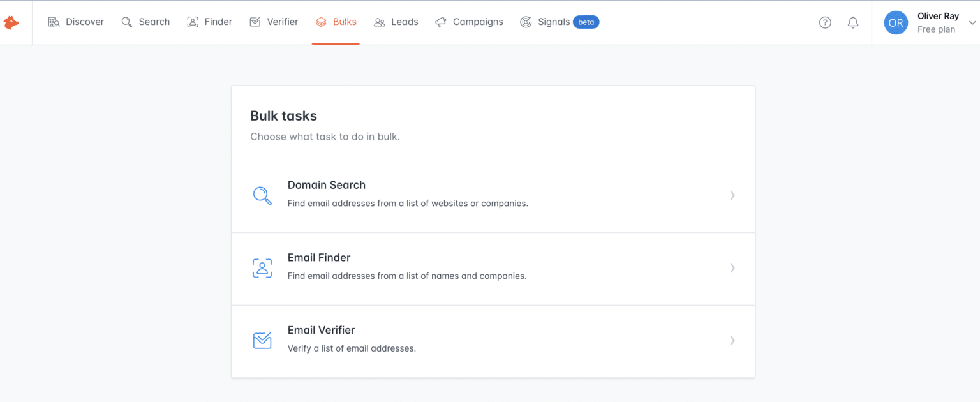Click the Free plan label
980x402 pixels.
936,29
